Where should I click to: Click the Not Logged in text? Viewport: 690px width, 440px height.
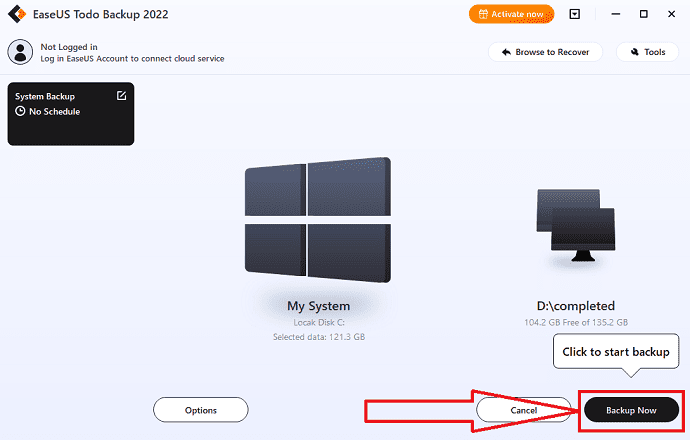69,47
